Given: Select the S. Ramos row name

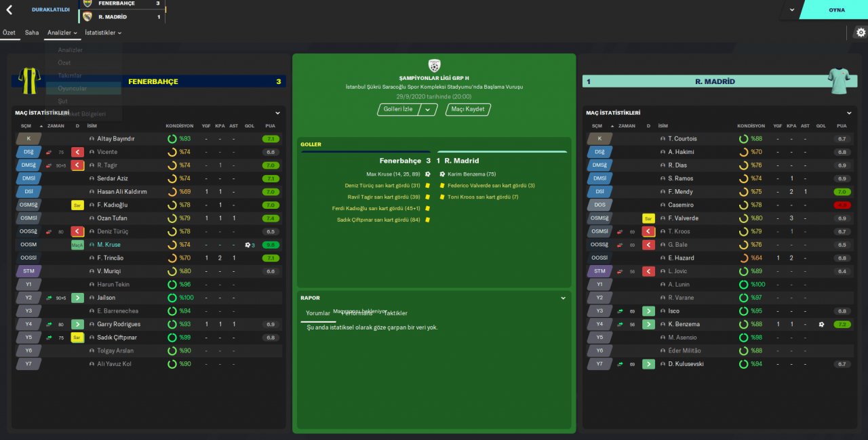Looking at the screenshot, I should coord(680,178).
